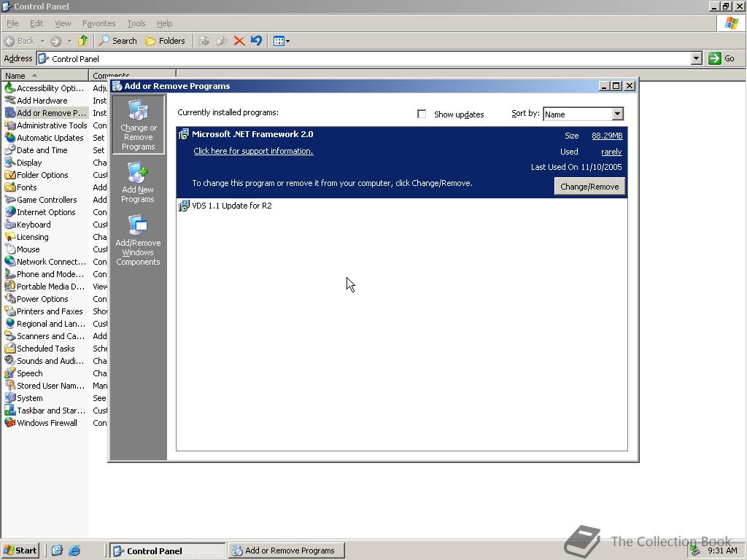Open the File menu

(x=12, y=23)
